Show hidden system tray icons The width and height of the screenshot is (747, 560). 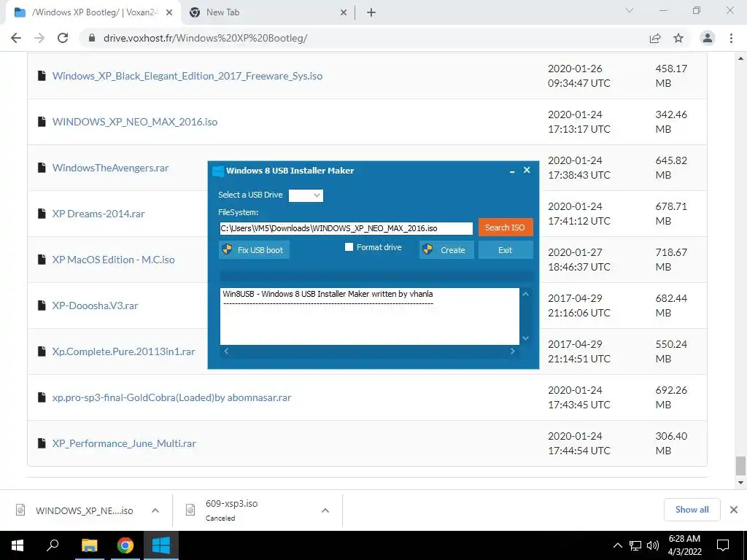click(617, 545)
